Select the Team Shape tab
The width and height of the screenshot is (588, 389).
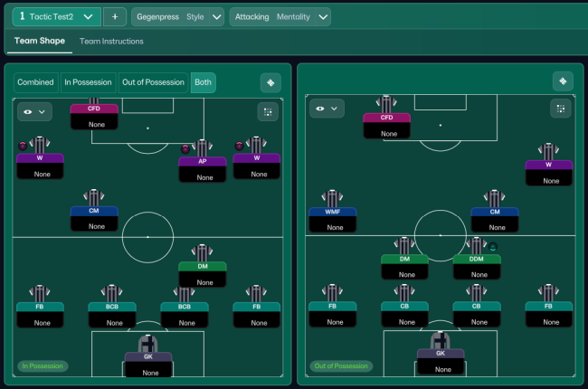point(37,41)
